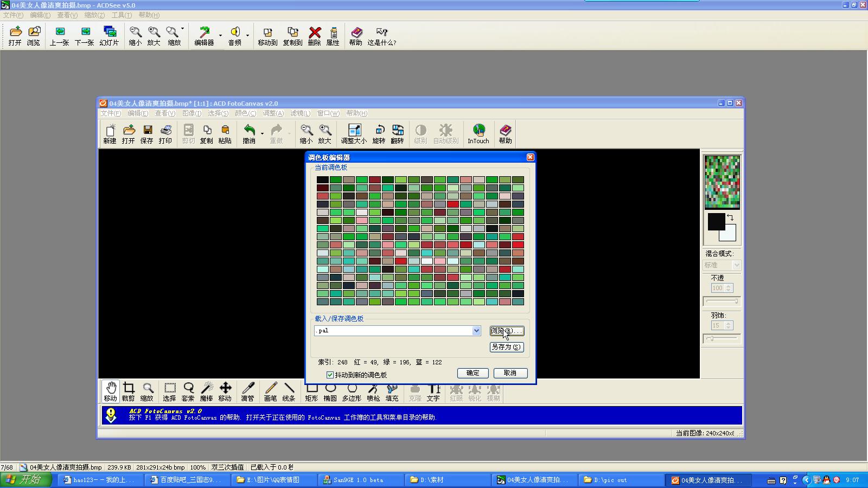Open the Adjust (调整) menu
Image resolution: width=868 pixels, height=488 pixels.
273,113
